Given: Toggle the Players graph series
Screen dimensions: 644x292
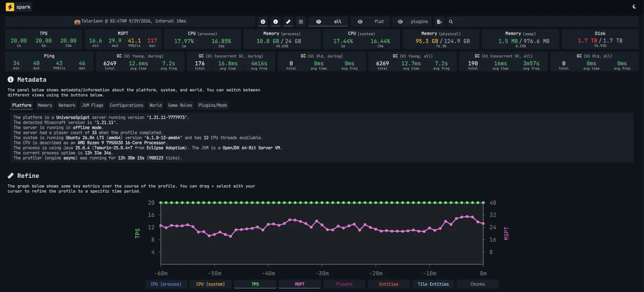Looking at the screenshot, I should point(344,284).
